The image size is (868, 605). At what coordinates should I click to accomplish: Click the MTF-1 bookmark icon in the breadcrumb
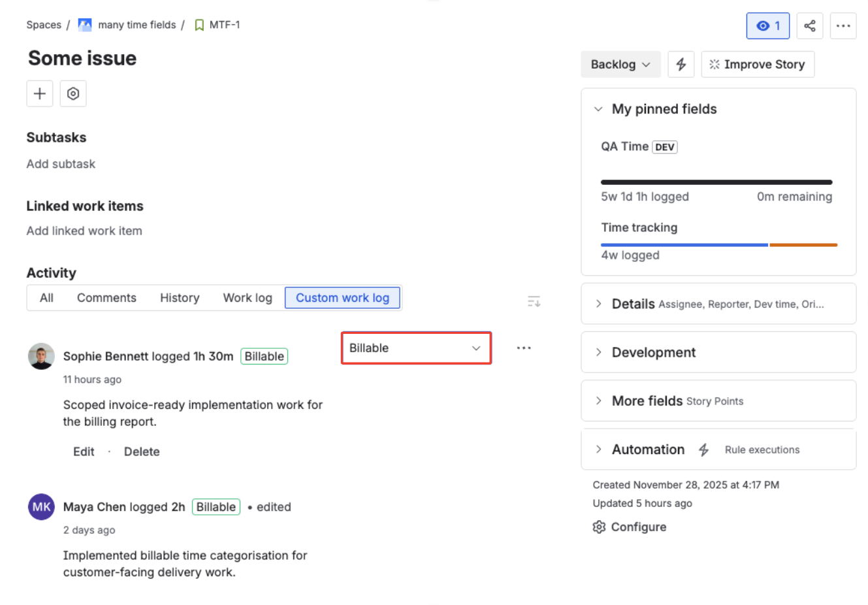(x=199, y=24)
